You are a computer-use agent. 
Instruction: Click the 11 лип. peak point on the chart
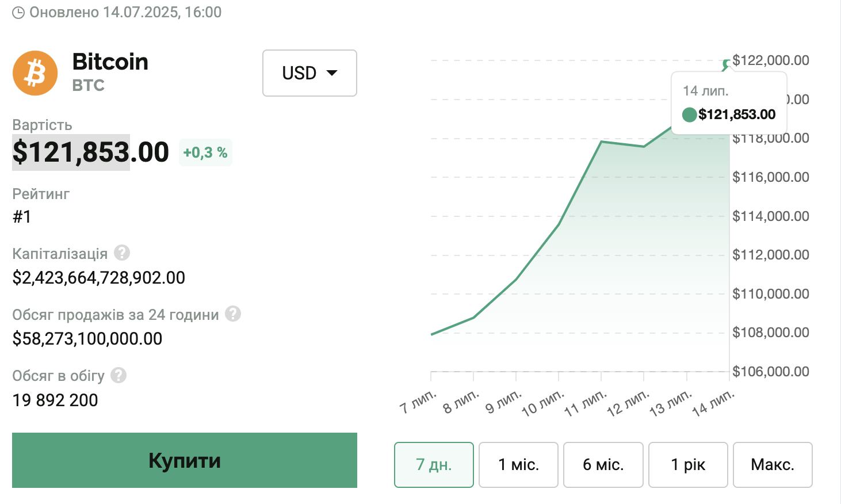click(601, 142)
